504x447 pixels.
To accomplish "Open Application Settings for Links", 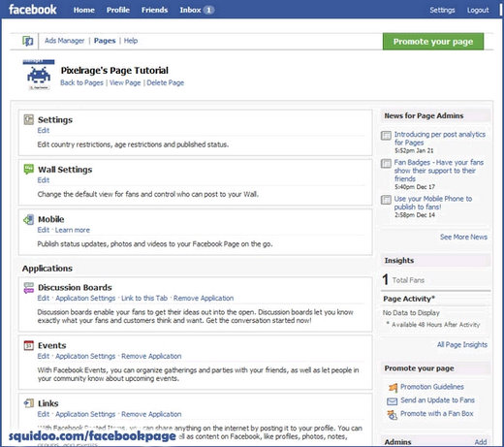I will 85,414.
